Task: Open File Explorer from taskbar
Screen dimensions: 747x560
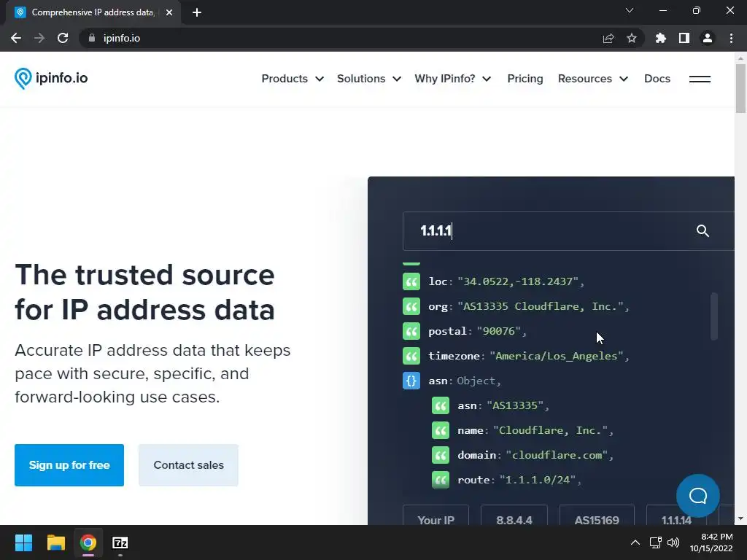Action: 55,542
